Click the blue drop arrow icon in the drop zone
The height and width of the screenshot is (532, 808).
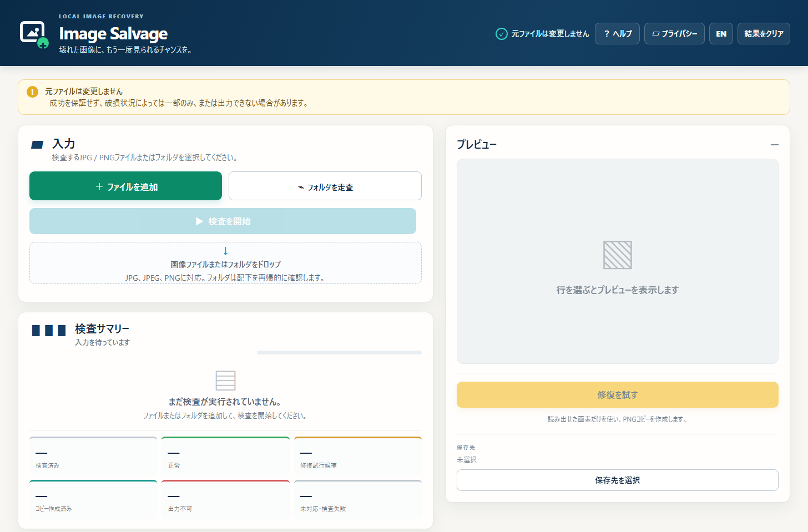(x=225, y=251)
